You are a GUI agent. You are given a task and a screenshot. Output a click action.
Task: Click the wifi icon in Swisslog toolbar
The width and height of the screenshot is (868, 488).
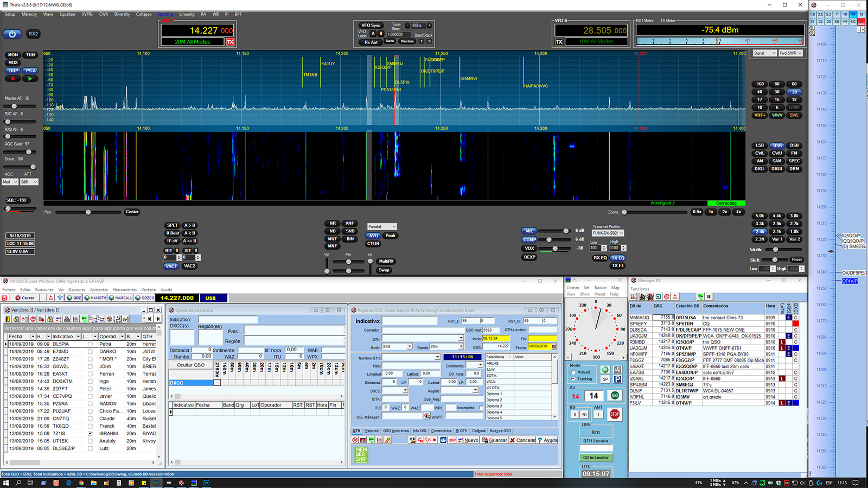point(60,298)
